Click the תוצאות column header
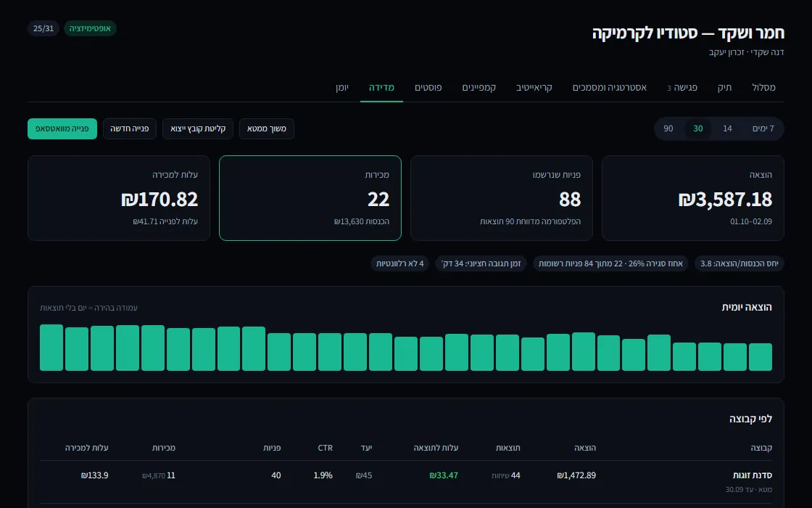 [508, 448]
